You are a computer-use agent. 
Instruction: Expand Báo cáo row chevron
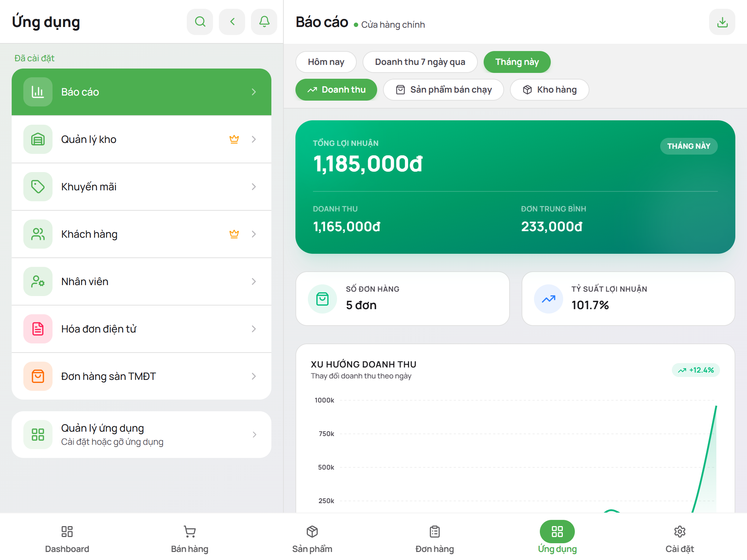[254, 92]
